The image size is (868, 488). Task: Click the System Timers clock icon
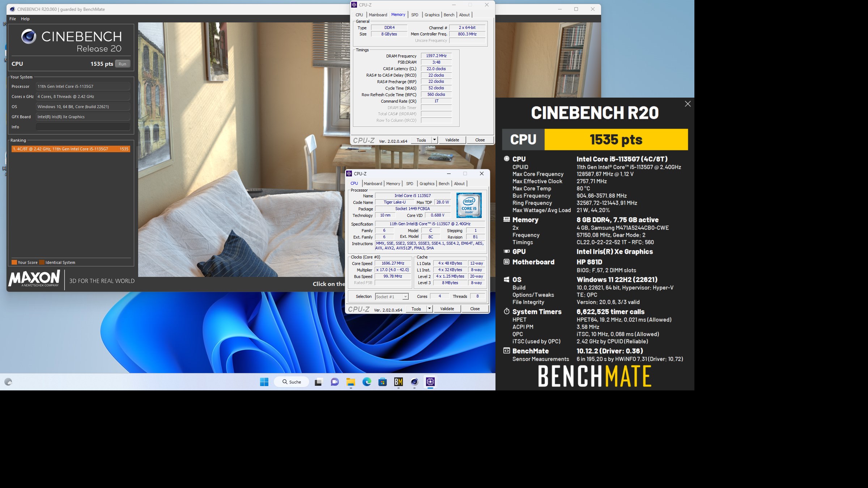507,312
